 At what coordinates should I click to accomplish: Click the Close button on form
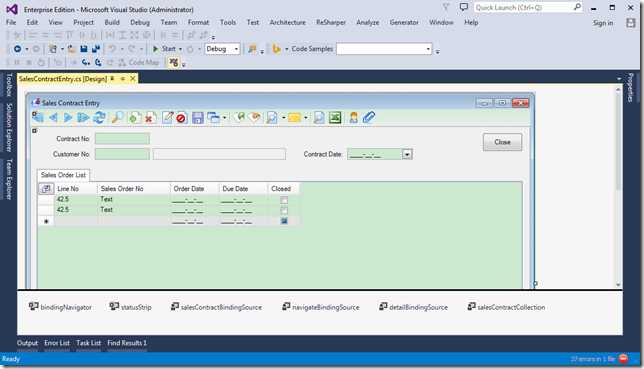(502, 142)
